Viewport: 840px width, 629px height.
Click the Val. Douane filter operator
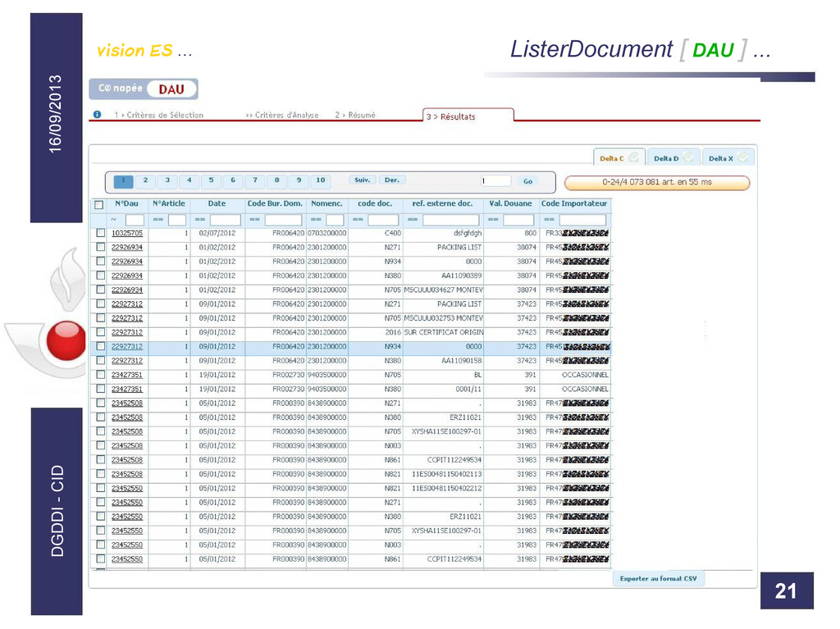point(493,220)
